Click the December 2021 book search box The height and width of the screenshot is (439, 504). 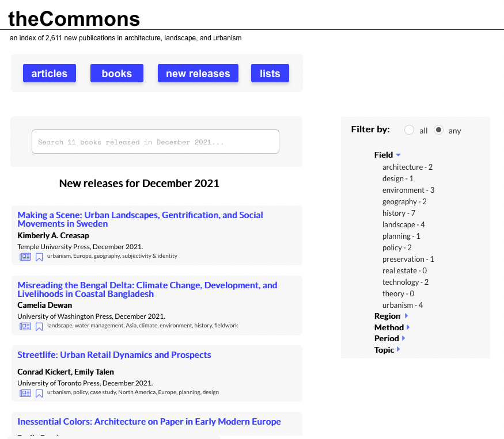155,142
